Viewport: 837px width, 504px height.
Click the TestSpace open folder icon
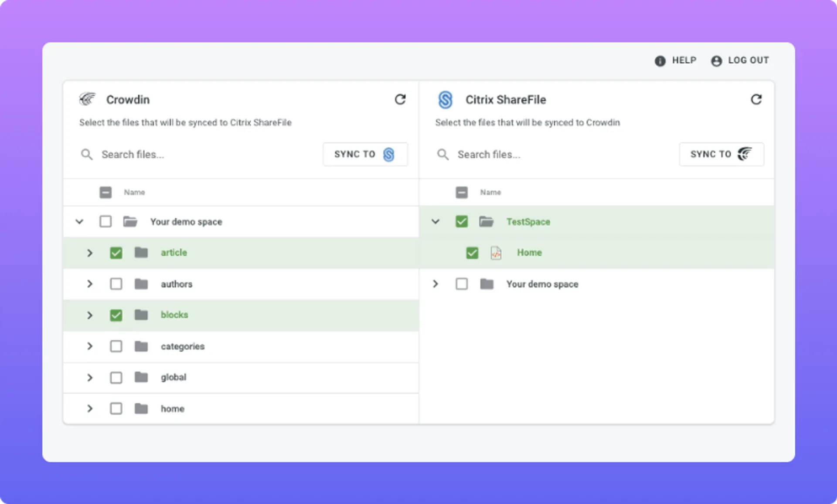point(487,222)
